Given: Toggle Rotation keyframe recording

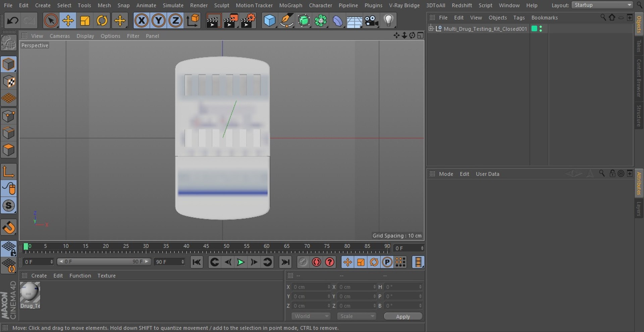Looking at the screenshot, I should pos(374,262).
